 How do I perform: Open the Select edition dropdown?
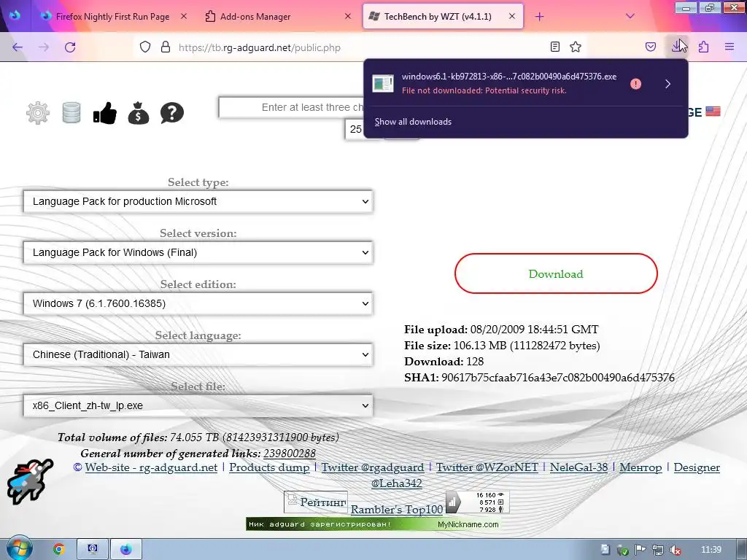coord(198,303)
